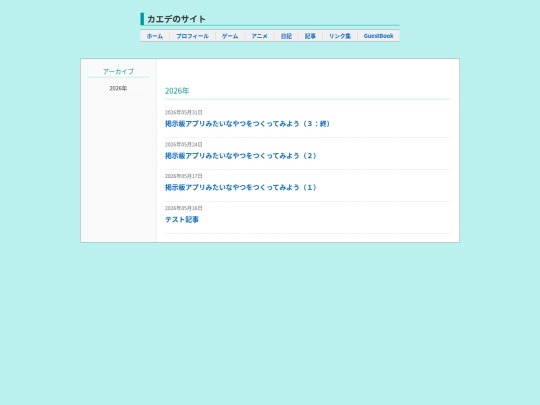Visit the リンク集 page
Image resolution: width=540 pixels, height=405 pixels.
pyautogui.click(x=340, y=36)
